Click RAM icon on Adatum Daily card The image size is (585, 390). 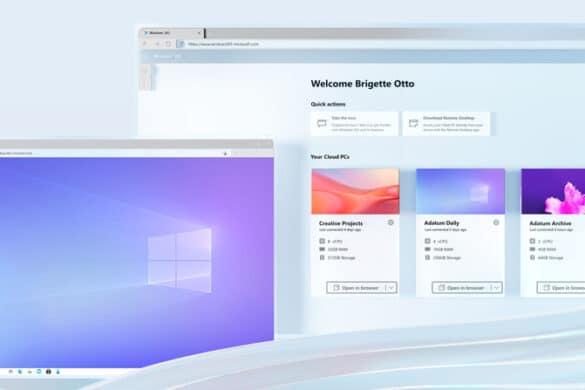pyautogui.click(x=428, y=249)
